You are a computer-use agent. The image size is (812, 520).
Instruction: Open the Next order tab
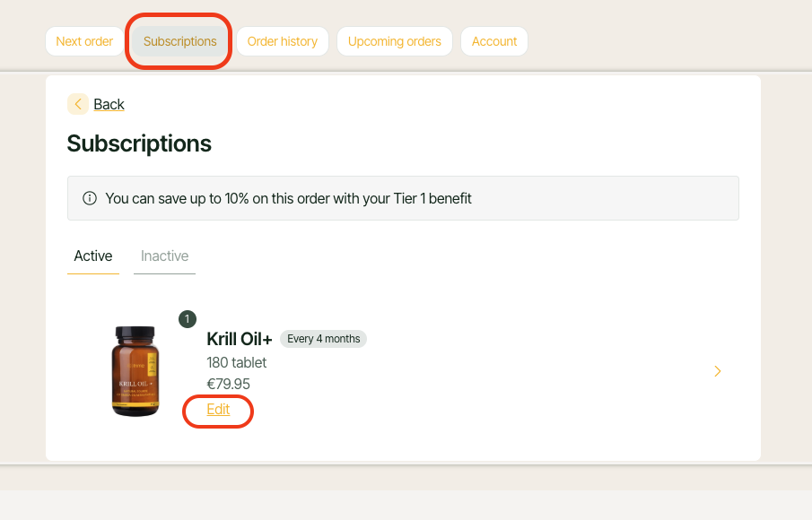pos(84,41)
